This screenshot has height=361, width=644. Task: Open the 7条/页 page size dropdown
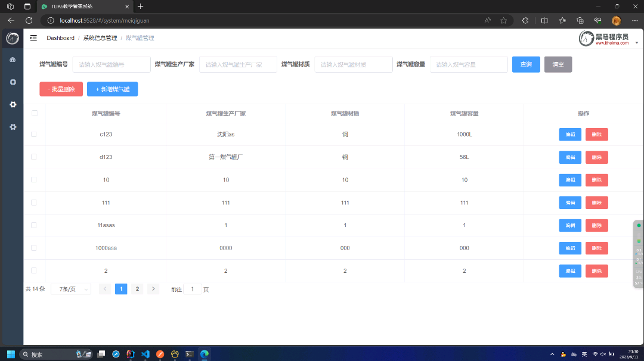pos(71,289)
